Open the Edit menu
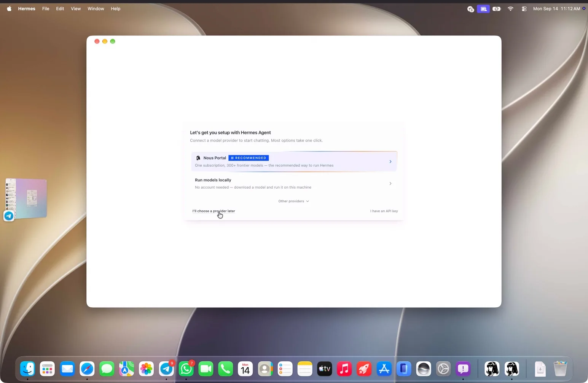This screenshot has height=383, width=588. 60,9
